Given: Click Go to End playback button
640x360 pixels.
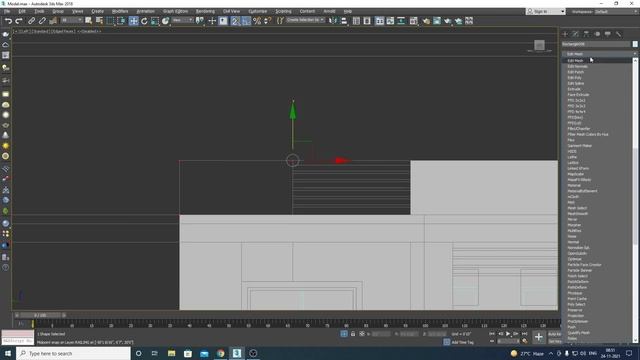Looking at the screenshot, I should pos(524,334).
